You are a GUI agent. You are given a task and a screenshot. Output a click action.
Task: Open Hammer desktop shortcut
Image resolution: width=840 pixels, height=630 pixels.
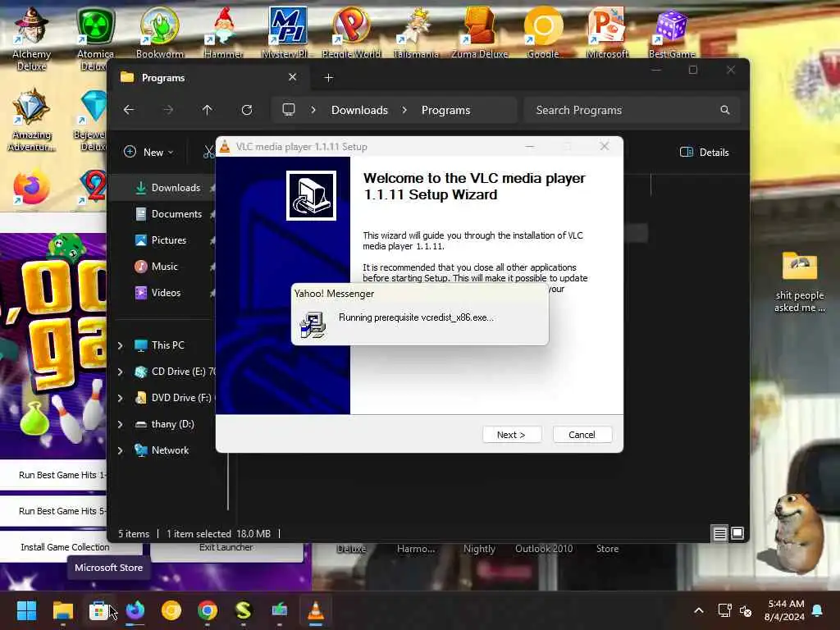[223, 32]
